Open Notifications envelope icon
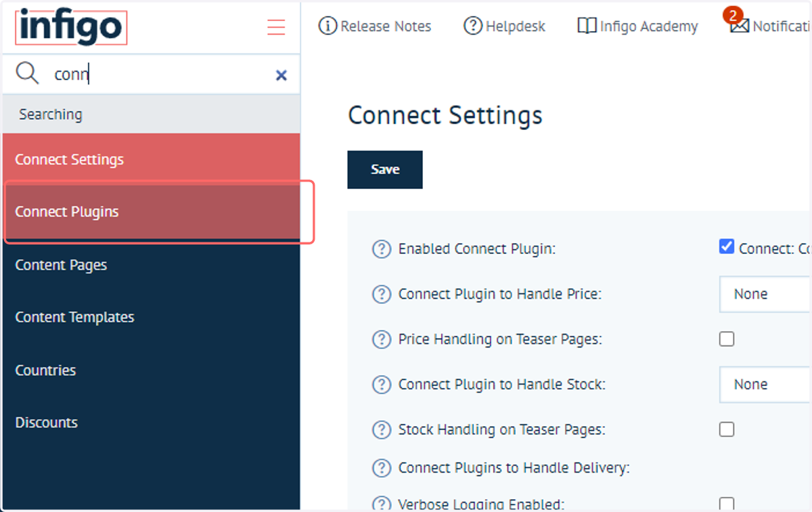The height and width of the screenshot is (512, 812). 740,27
